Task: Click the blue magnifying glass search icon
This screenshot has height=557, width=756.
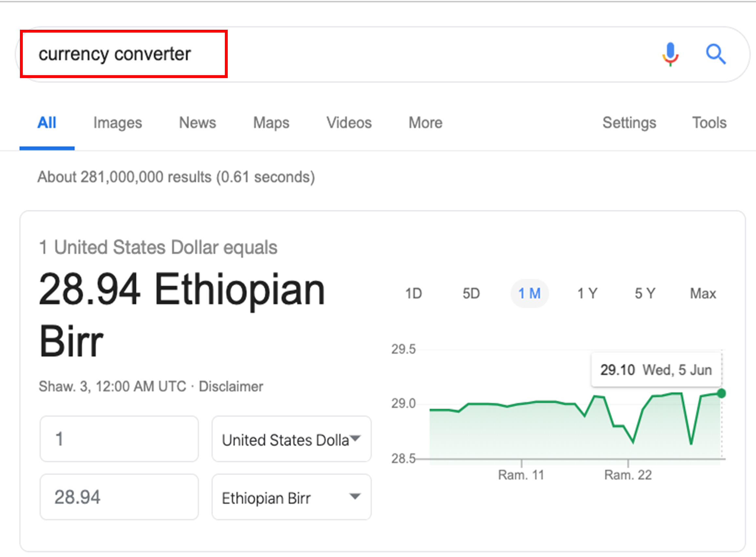Action: 716,54
